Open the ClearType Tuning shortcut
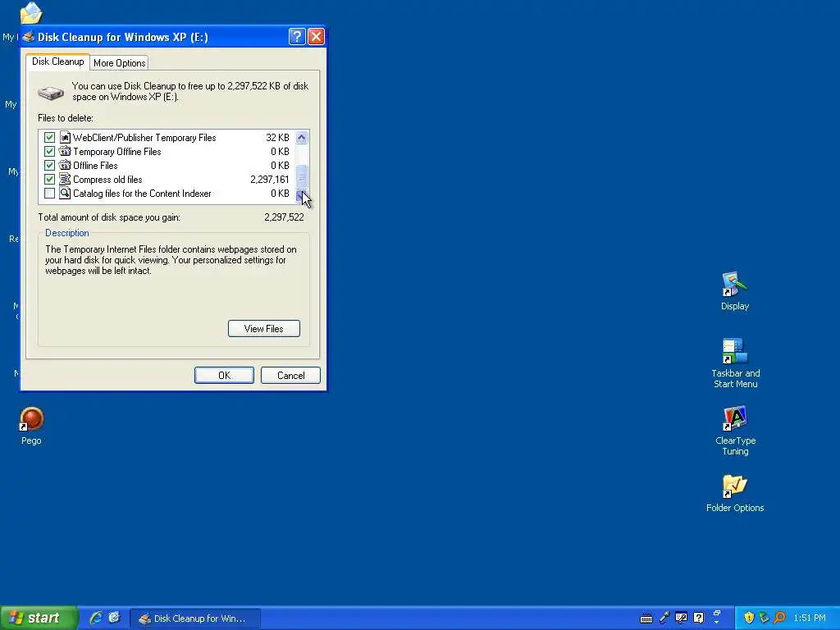 click(735, 431)
